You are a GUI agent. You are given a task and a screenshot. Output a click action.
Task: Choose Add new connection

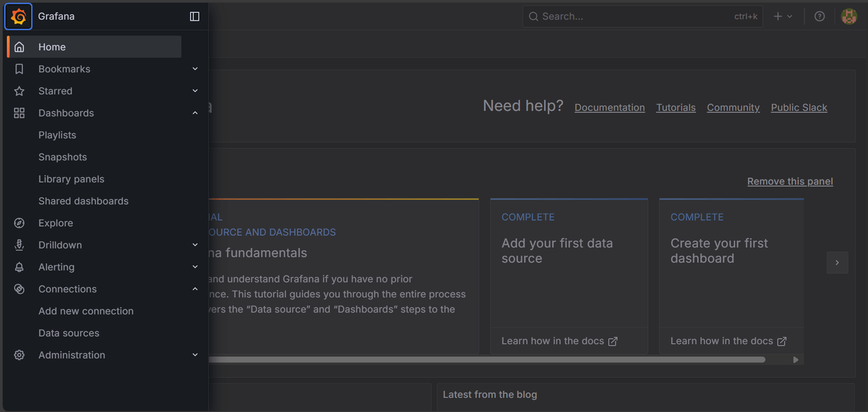(x=86, y=311)
